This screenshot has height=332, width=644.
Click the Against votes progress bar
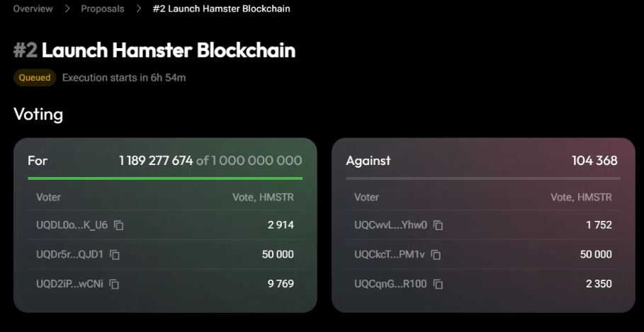pyautogui.click(x=482, y=178)
